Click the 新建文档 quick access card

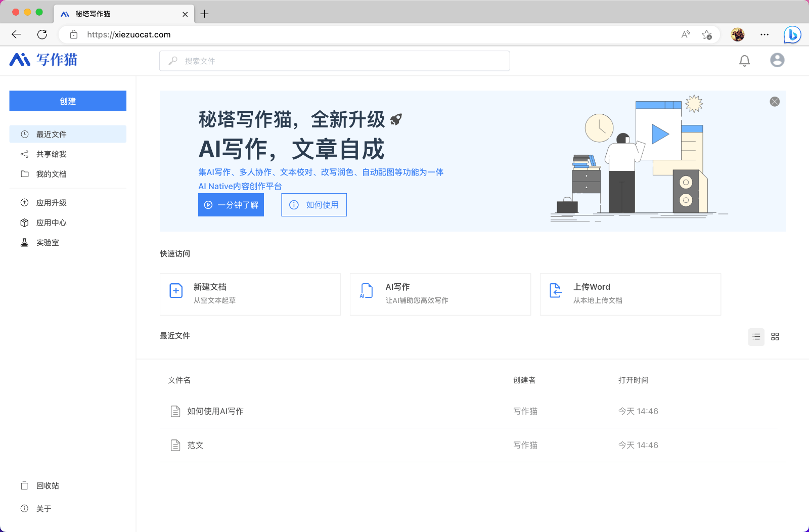click(x=250, y=294)
